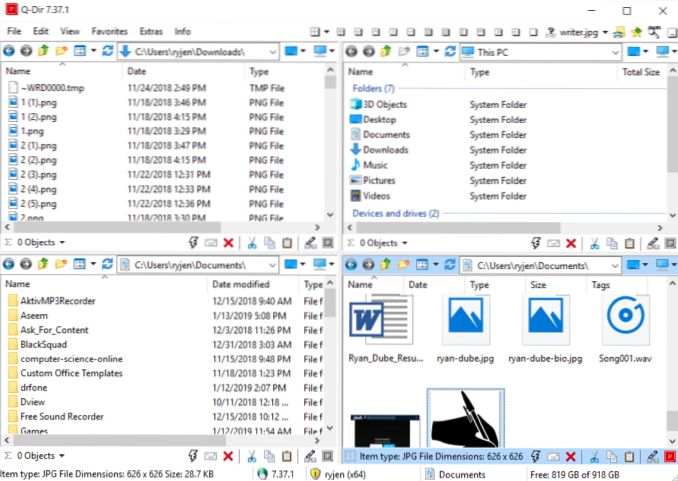Screen dimensions: 678x481
Task: Sort by the Date modified column header
Action: coord(247,285)
